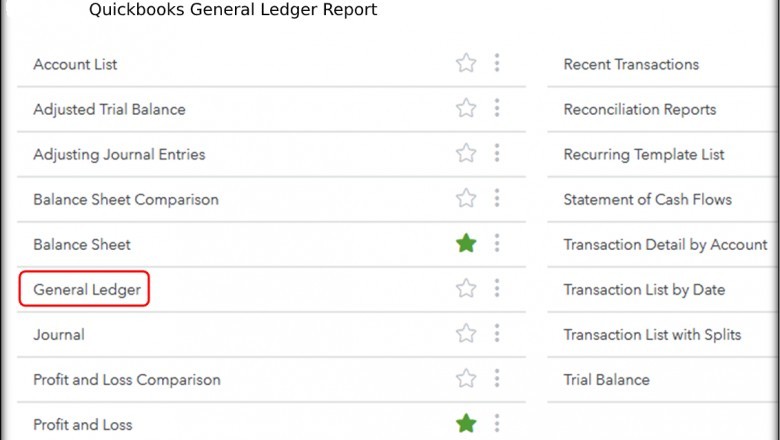
Task: Open options menu for Adjusted Trial Balance
Action: pyautogui.click(x=497, y=109)
